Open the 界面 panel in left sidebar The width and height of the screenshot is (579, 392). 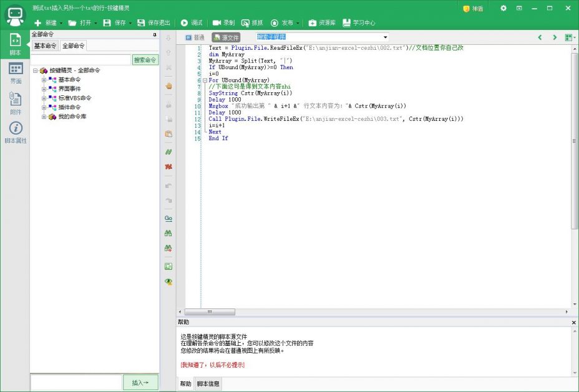[x=16, y=74]
